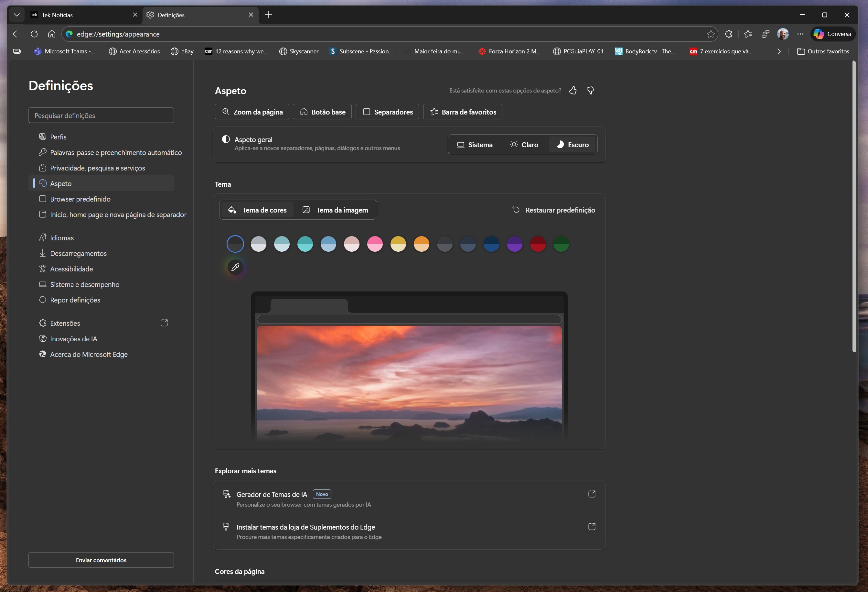Click the thumbs down feedback icon
868x592 pixels.
(590, 91)
